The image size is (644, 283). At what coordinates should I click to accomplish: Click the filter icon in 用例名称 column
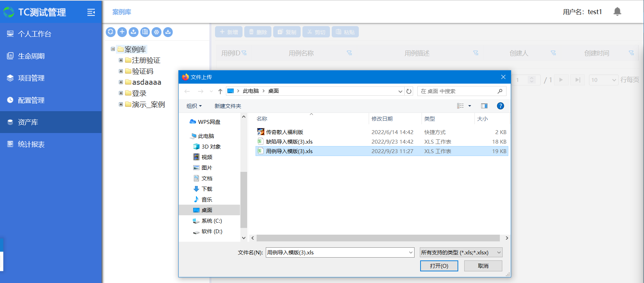(x=349, y=53)
